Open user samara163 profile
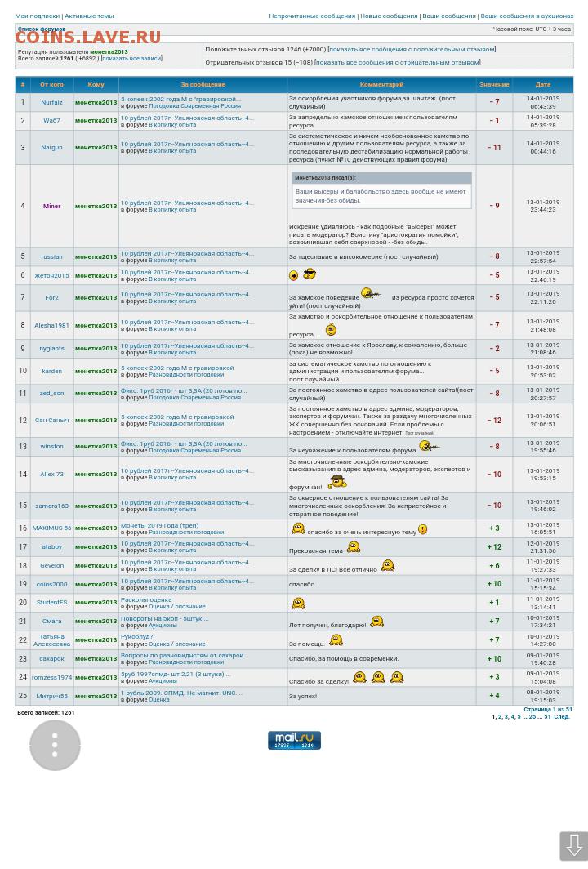The image size is (588, 869). pos(51,506)
